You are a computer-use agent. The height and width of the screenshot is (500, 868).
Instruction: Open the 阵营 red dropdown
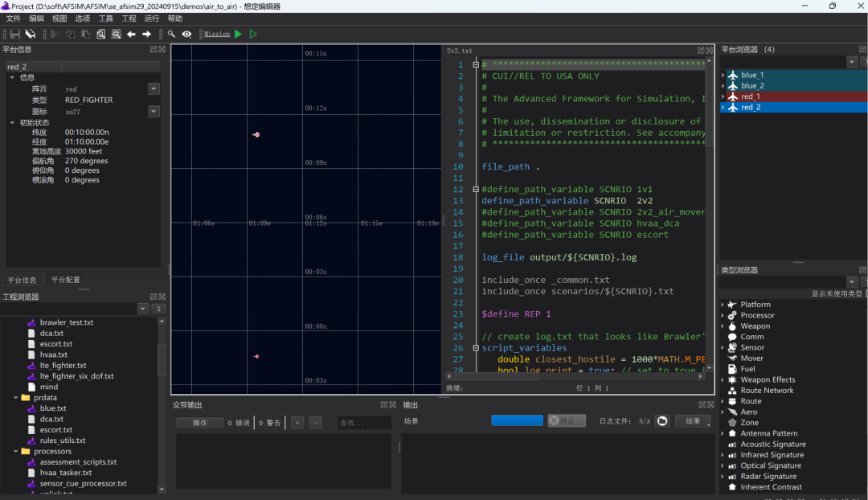(x=154, y=89)
